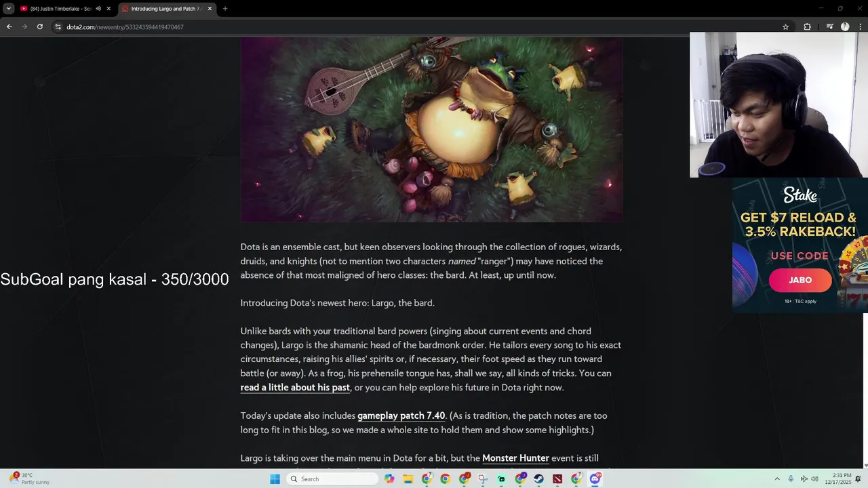Click the Stake logo in the ad

[x=800, y=195]
